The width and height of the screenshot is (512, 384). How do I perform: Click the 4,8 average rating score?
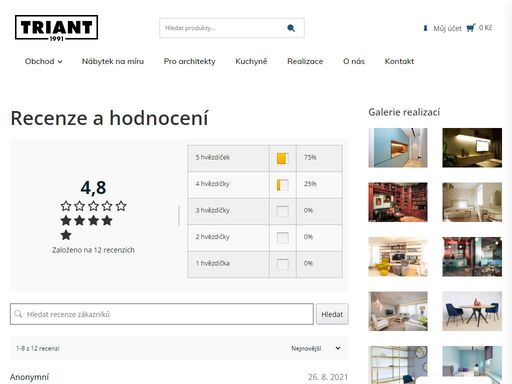(93, 188)
